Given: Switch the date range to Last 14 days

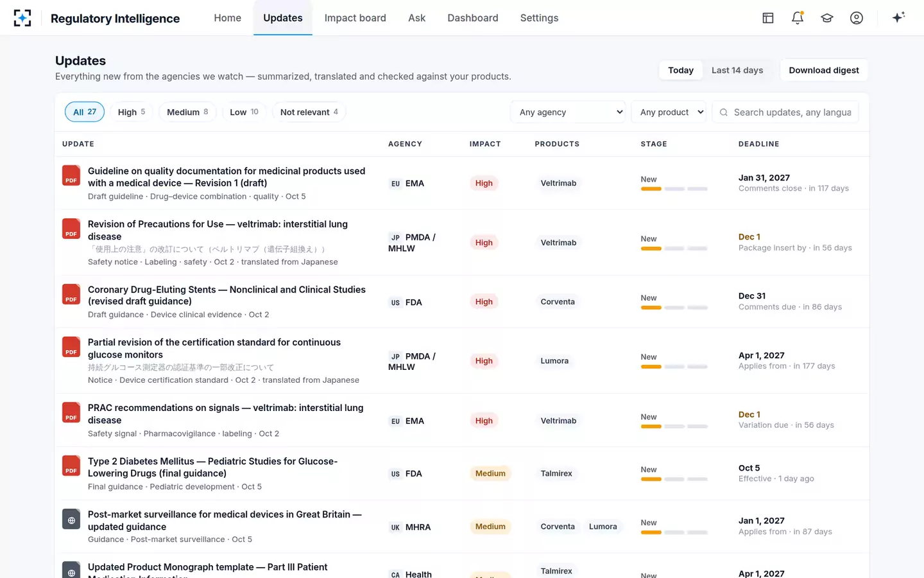Looking at the screenshot, I should 737,71.
